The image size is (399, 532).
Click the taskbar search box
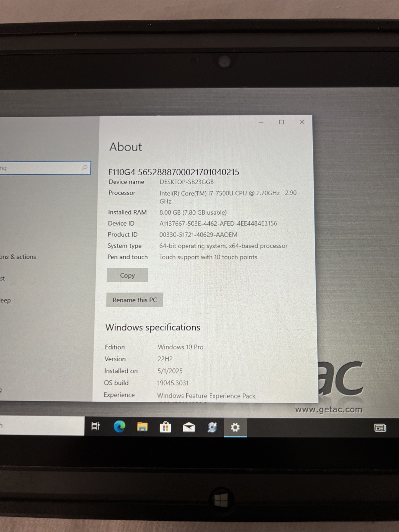coord(42,426)
